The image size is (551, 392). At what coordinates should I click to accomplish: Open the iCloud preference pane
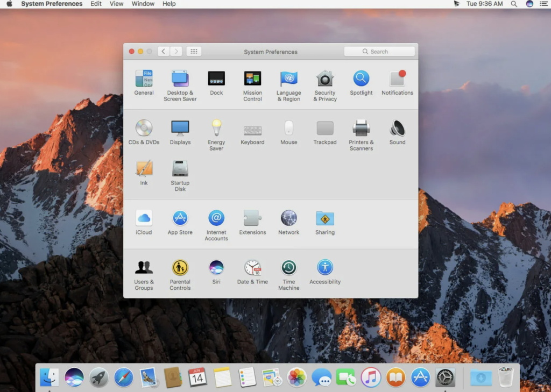pos(144,222)
